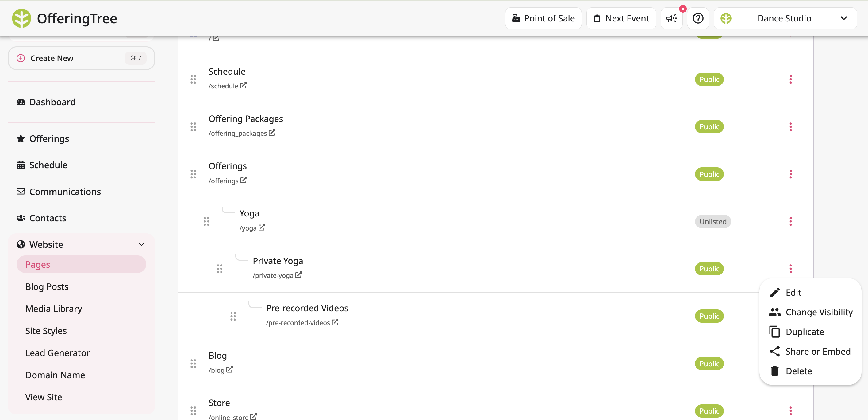The height and width of the screenshot is (420, 868).
Task: Click the drag handle for Store page
Action: tap(193, 411)
